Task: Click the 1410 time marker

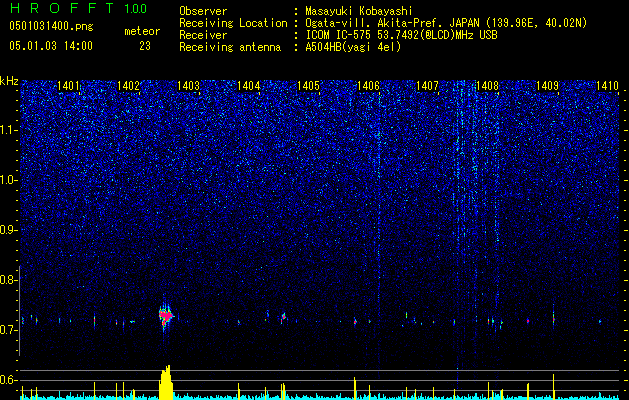Action: coord(607,85)
